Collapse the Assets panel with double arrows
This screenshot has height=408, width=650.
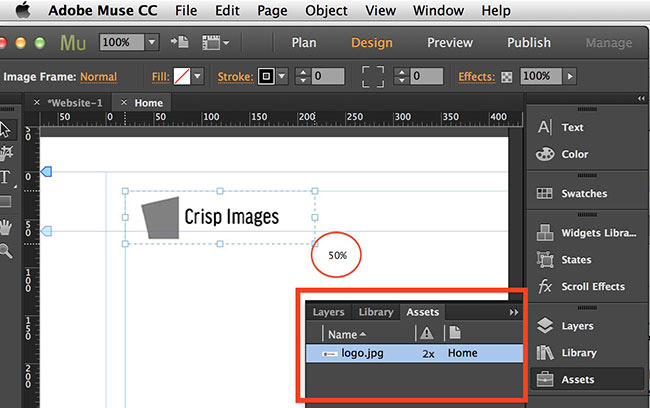click(x=514, y=312)
